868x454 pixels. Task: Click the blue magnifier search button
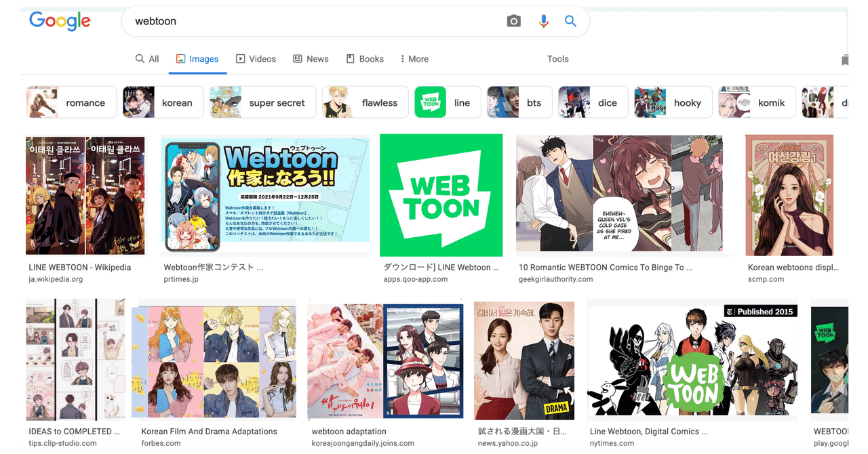[570, 21]
